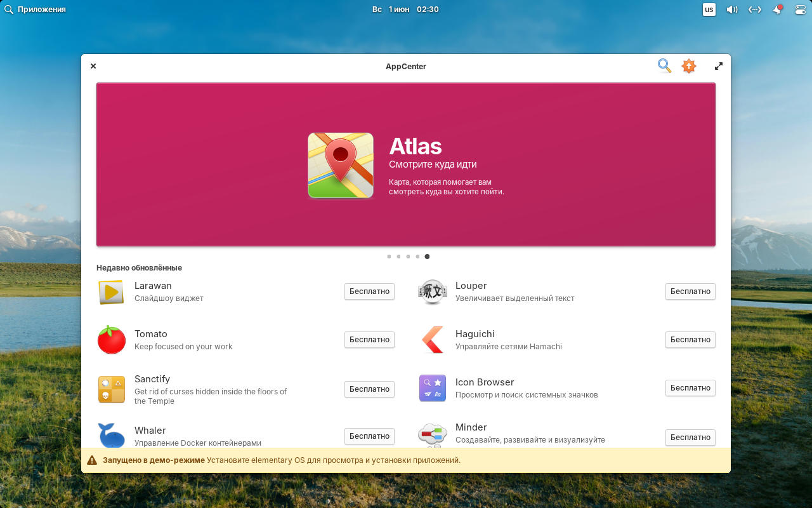Click Бесплатно button for Minder

690,438
